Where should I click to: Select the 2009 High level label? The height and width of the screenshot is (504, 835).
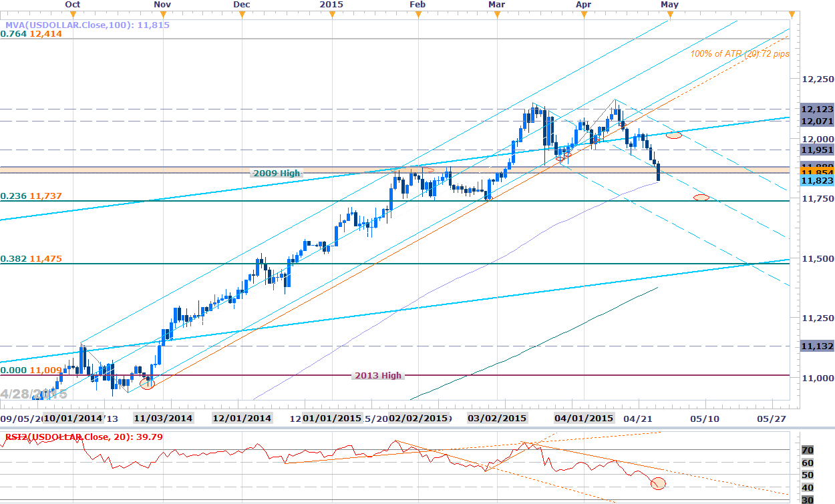(x=277, y=174)
